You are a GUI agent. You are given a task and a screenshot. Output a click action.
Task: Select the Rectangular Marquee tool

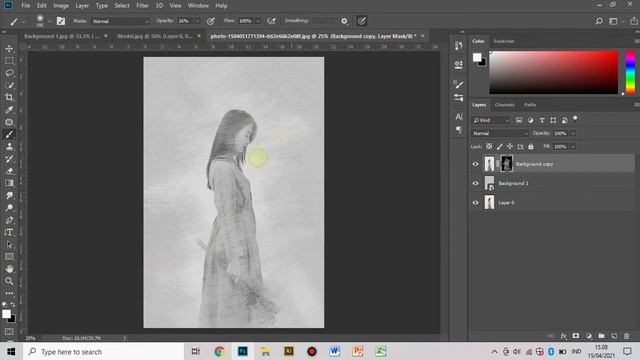[x=9, y=61]
